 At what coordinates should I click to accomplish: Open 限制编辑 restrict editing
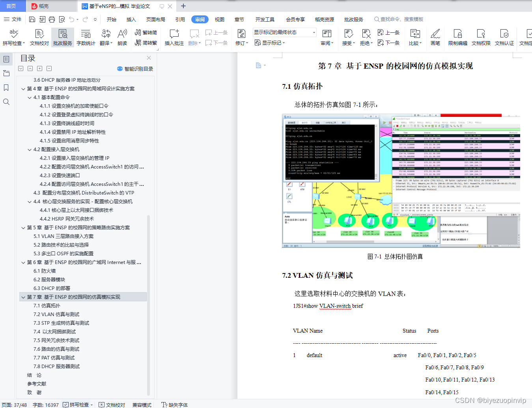[457, 37]
